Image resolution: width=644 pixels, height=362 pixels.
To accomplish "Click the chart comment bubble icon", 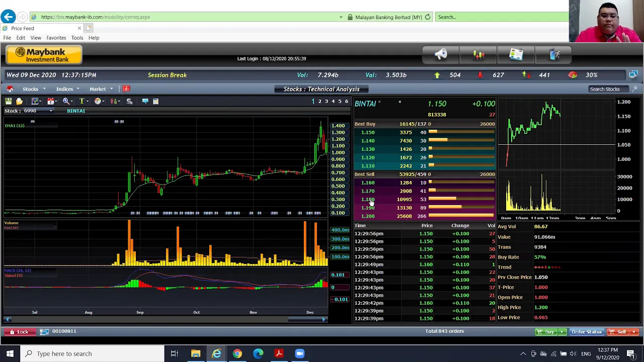I will pyautogui.click(x=145, y=101).
